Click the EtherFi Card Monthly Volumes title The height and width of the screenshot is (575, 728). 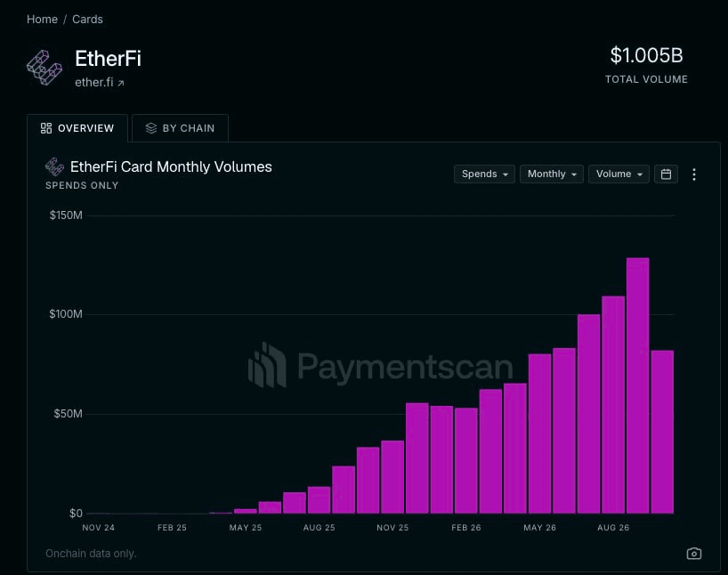pyautogui.click(x=171, y=166)
